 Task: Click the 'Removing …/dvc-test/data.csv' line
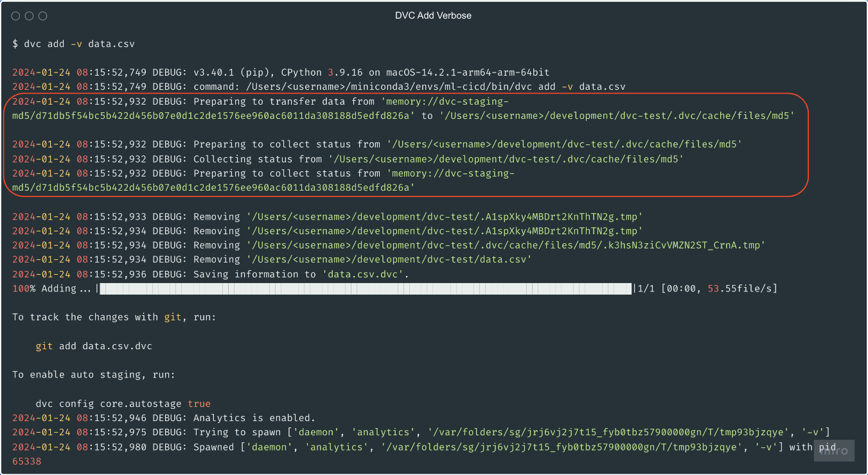(x=272, y=259)
